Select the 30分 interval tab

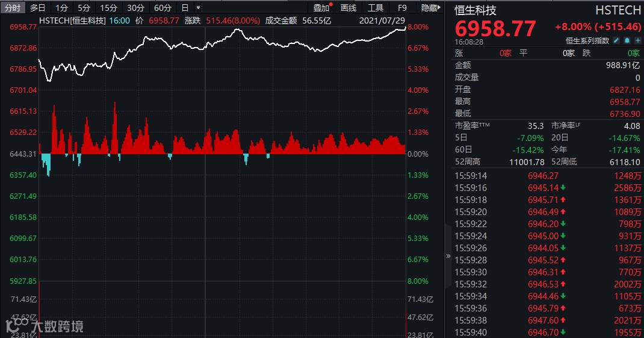click(135, 7)
